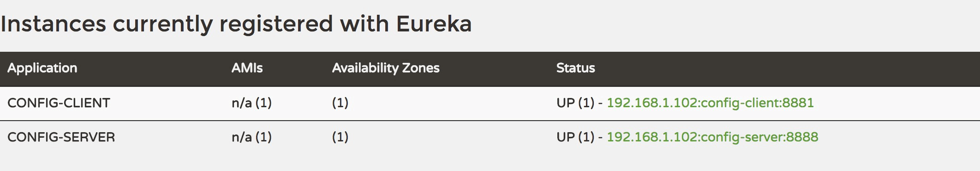Click the availability zone (1) for CONFIG-CLIENT
Screen dimensions: 980x171
click(340, 103)
